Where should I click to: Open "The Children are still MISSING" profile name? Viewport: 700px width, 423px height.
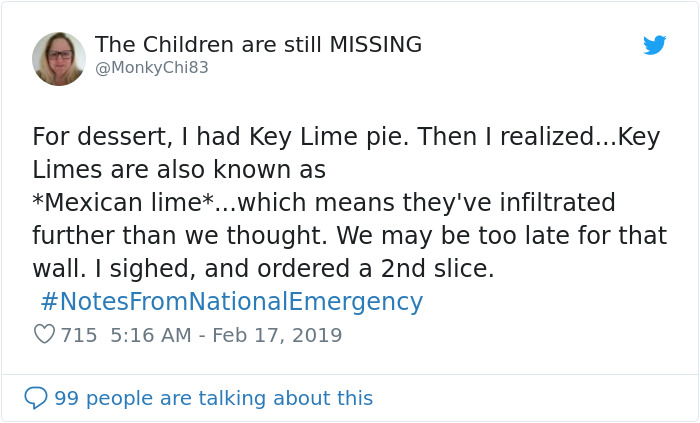point(258,45)
